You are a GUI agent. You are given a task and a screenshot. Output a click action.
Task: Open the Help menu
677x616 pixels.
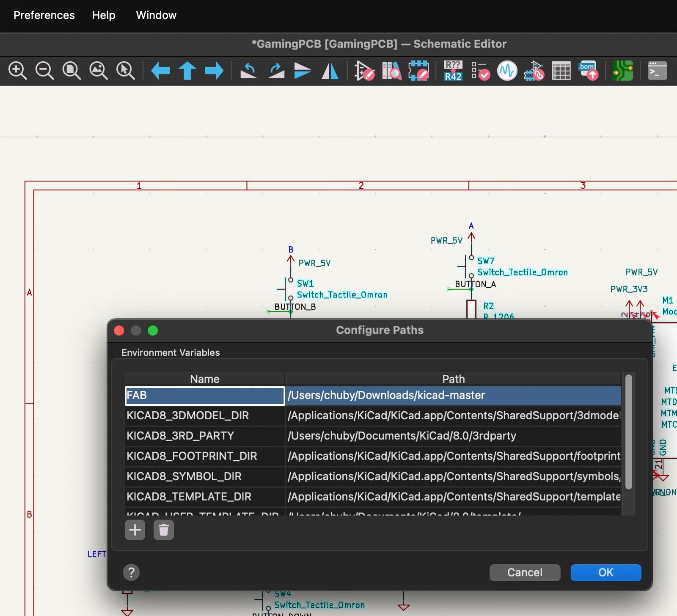point(104,15)
